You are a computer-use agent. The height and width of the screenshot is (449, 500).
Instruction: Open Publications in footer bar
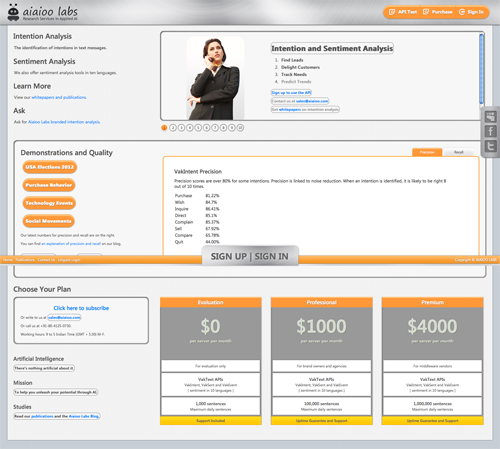coord(25,260)
